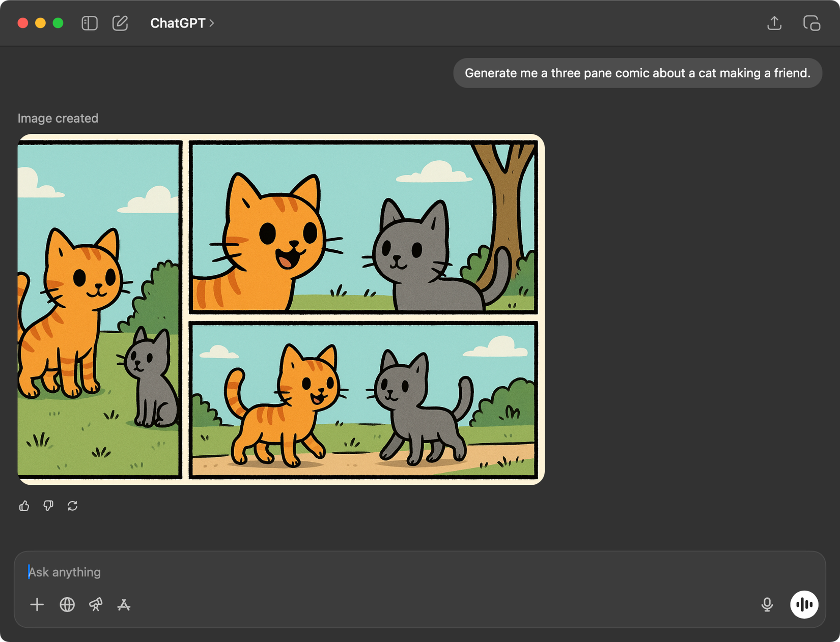Select the deep research telescope icon
The height and width of the screenshot is (642, 840).
(x=96, y=605)
